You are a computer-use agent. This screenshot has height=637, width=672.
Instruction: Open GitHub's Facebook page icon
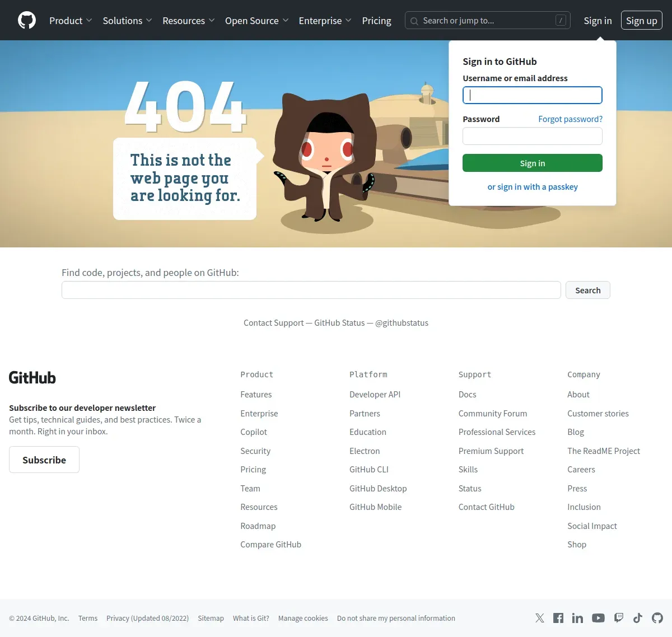558,618
